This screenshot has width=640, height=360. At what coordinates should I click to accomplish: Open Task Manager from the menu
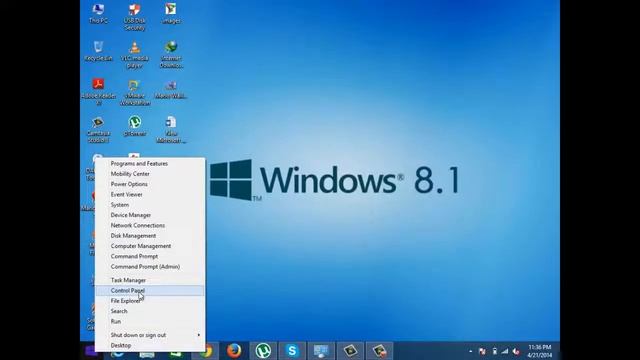[150, 280]
